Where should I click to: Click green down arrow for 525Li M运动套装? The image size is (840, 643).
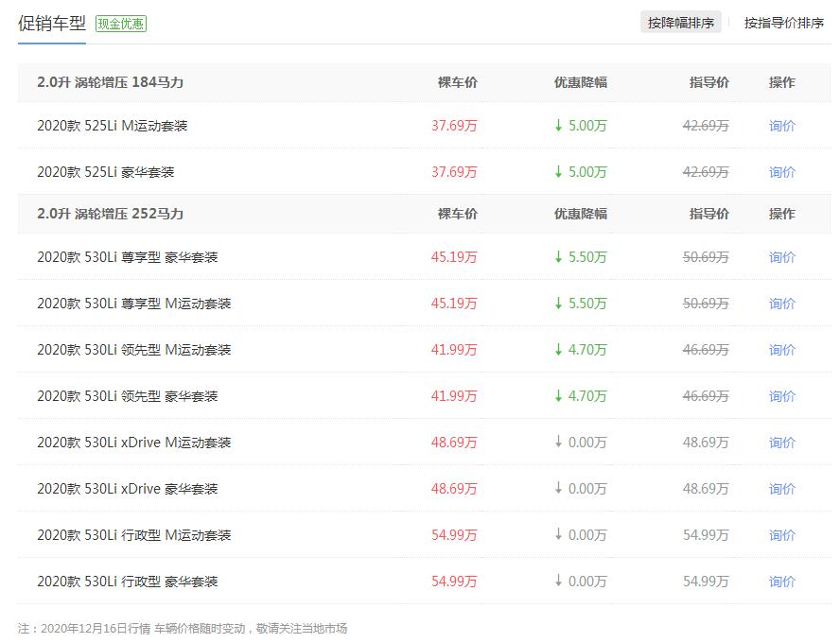pos(558,125)
